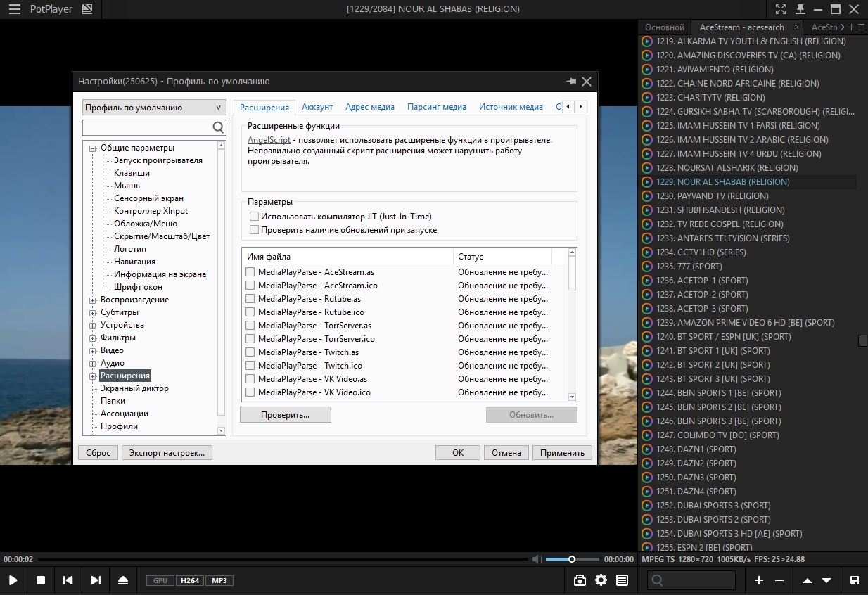The width and height of the screenshot is (868, 595).
Task: Click the 'Проверить...' button
Action: click(x=286, y=415)
